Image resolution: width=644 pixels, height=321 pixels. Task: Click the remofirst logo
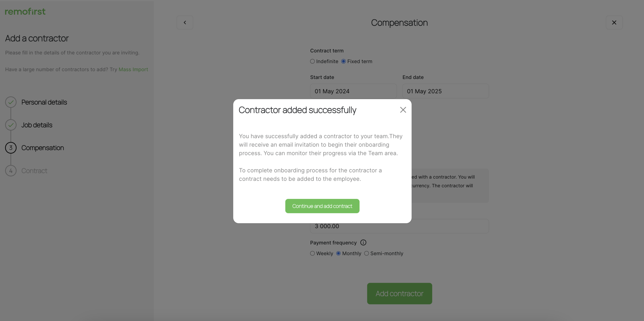25,11
